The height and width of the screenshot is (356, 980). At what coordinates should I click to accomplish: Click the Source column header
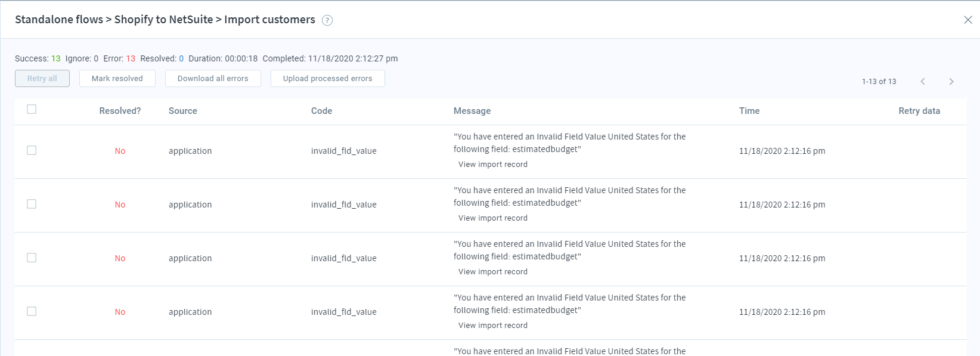183,111
